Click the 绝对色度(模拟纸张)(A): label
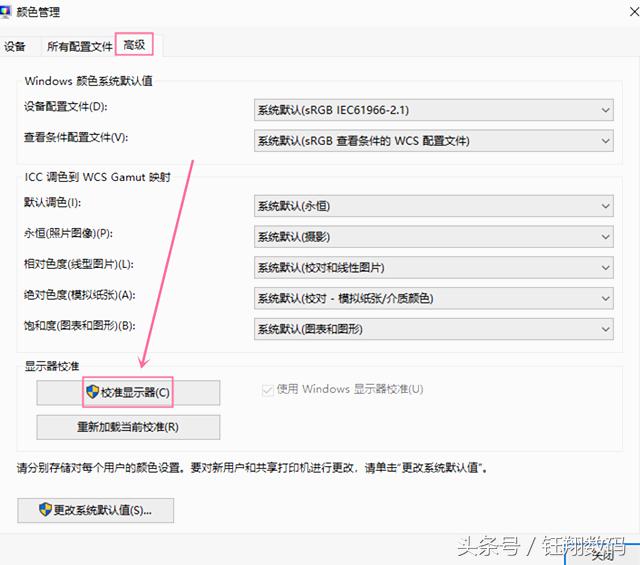Screen dimensions: 640x565 [80, 295]
